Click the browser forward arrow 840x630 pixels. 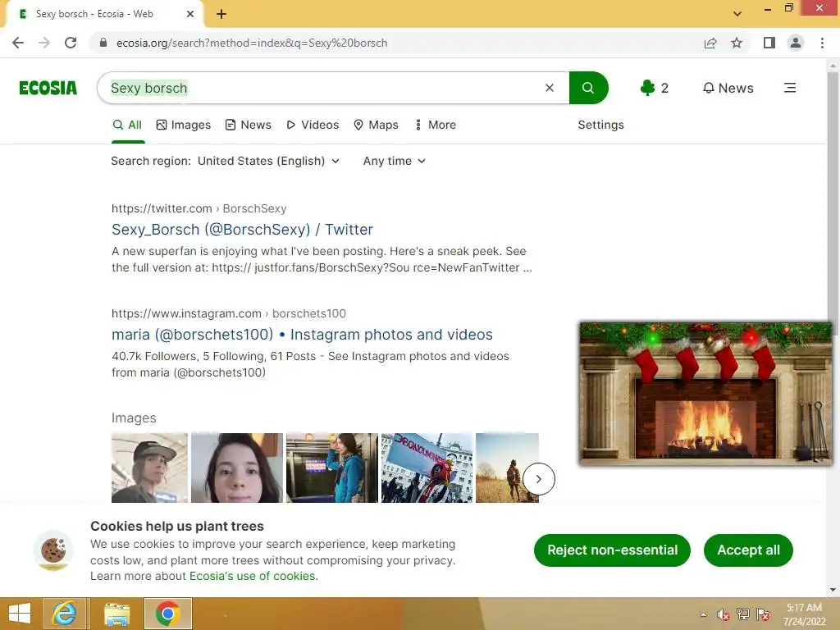[x=44, y=43]
